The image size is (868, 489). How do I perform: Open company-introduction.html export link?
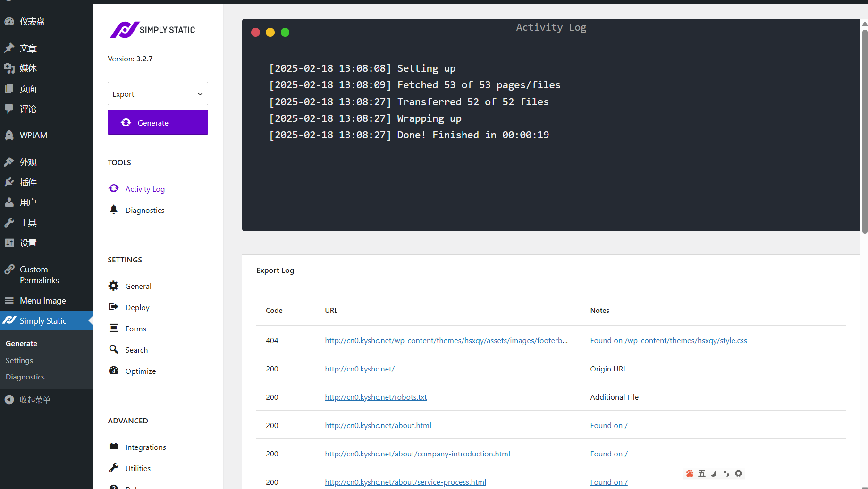pos(417,454)
